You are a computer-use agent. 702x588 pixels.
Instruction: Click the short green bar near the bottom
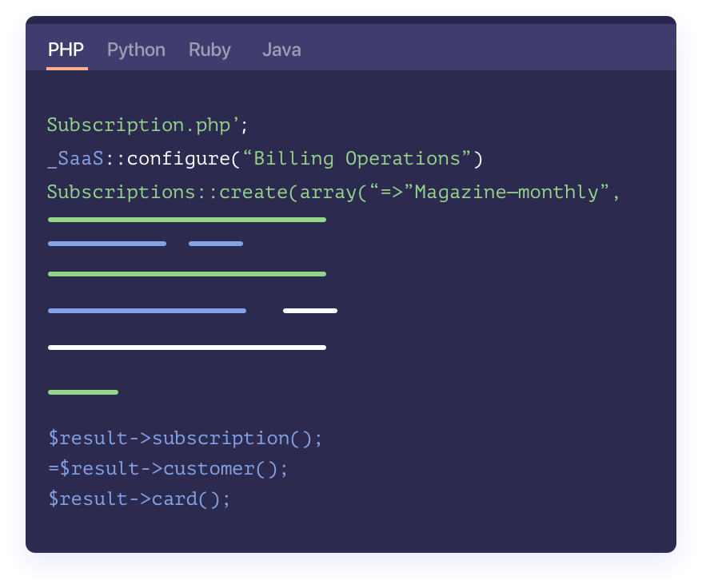[x=82, y=391]
